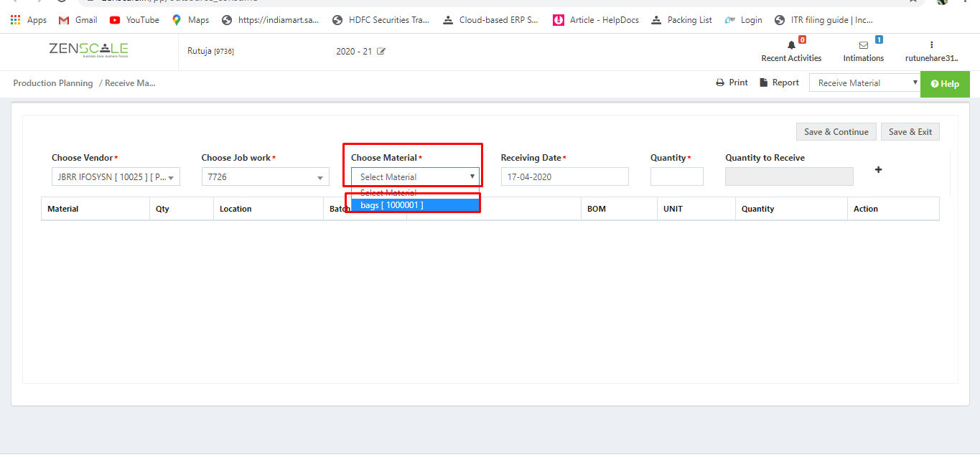The width and height of the screenshot is (980, 457).
Task: Click the green Help button
Action: [945, 84]
